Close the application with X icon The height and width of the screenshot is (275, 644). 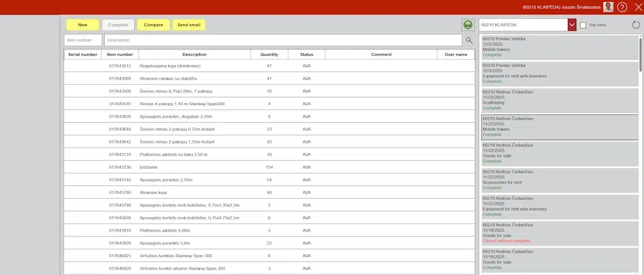638,7
